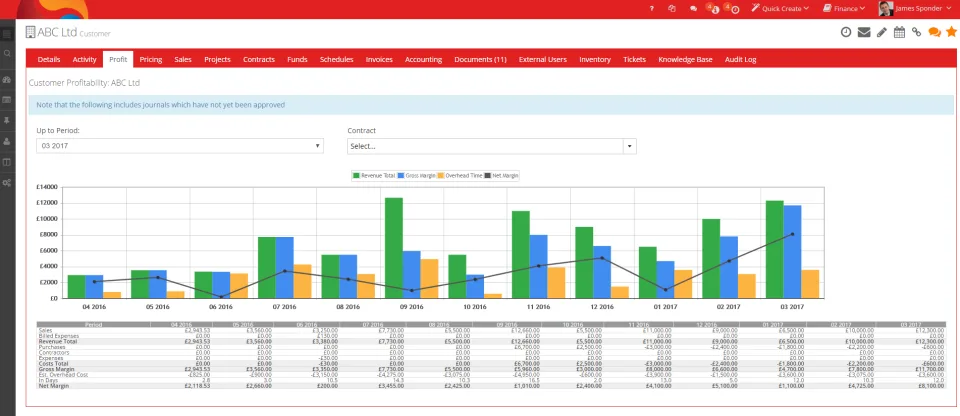This screenshot has width=960, height=416.
Task: Click the Overhead Time orange legend swatch
Action: [443, 175]
